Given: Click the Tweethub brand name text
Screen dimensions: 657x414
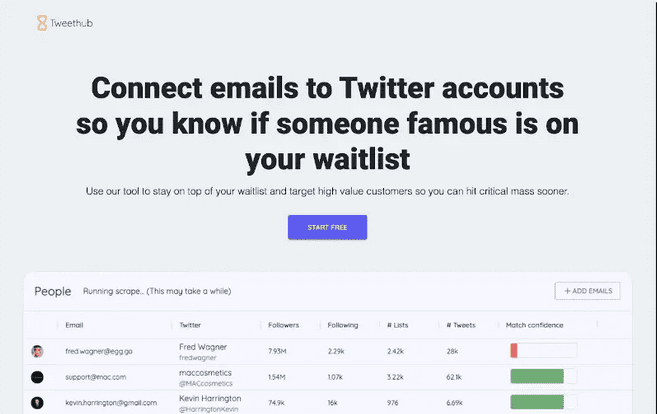Looking at the screenshot, I should 72,23.
